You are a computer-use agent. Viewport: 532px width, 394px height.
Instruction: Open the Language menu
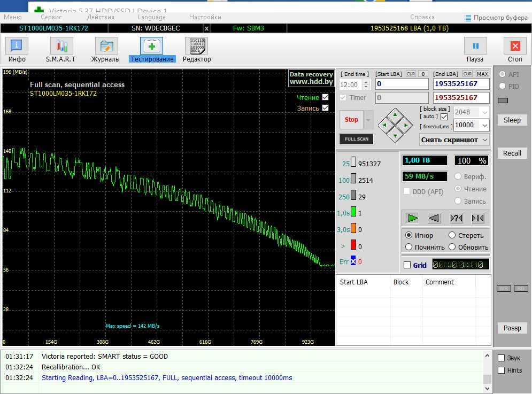152,17
